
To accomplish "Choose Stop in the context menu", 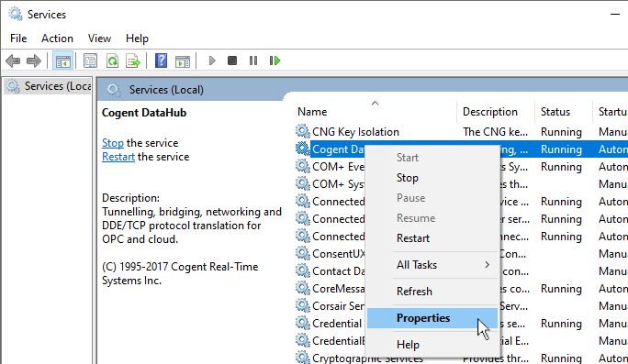I will pos(432,178).
